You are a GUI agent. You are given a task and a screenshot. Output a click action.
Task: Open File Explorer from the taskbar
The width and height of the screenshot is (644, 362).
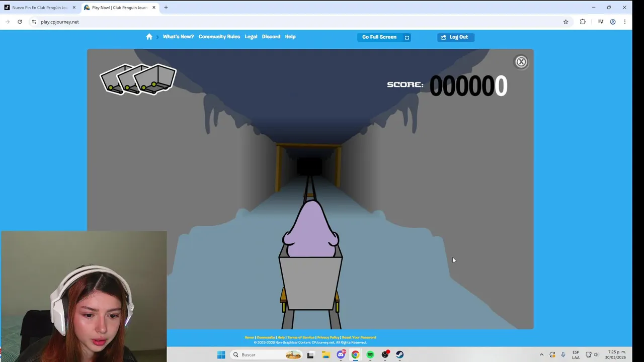pyautogui.click(x=326, y=354)
